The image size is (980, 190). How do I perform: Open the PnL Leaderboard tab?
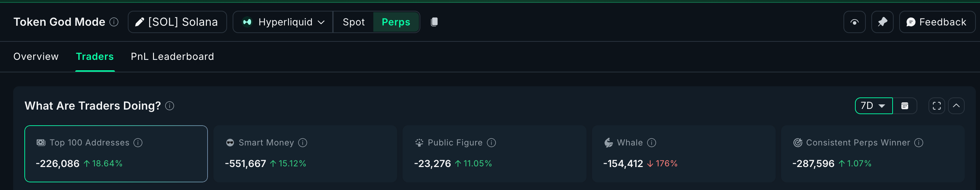[172, 57]
